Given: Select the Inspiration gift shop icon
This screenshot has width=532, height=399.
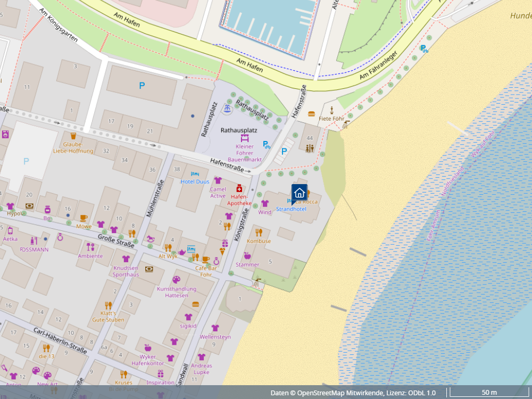Looking at the screenshot, I should point(161,373).
